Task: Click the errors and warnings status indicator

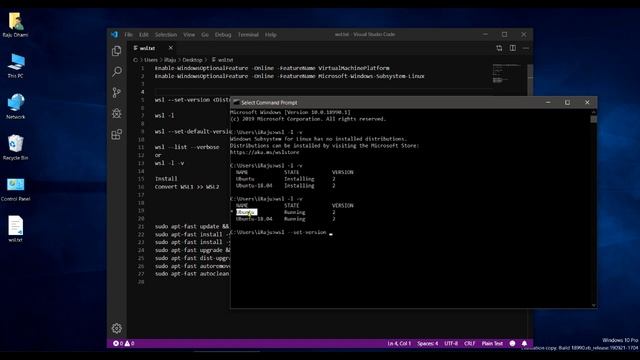Action: (124, 343)
